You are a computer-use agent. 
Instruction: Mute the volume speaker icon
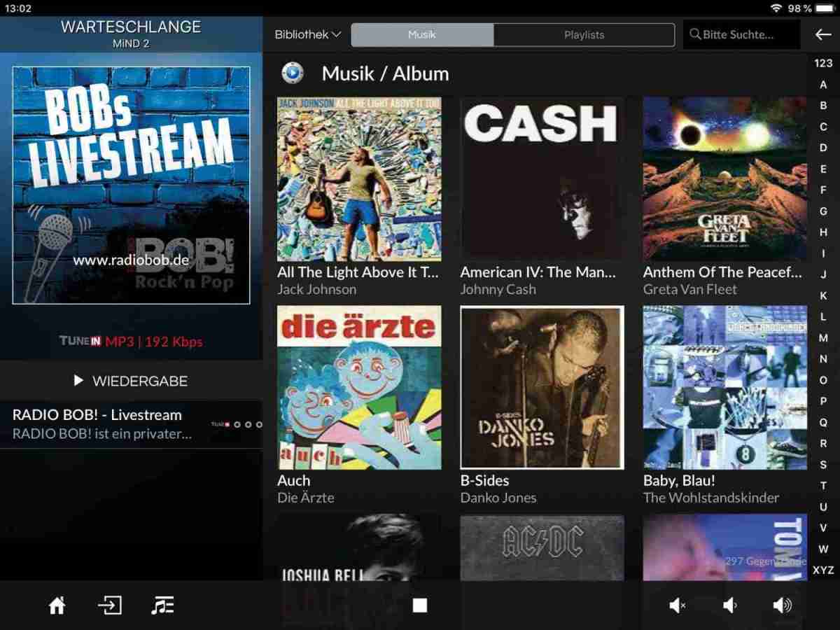pos(677,605)
